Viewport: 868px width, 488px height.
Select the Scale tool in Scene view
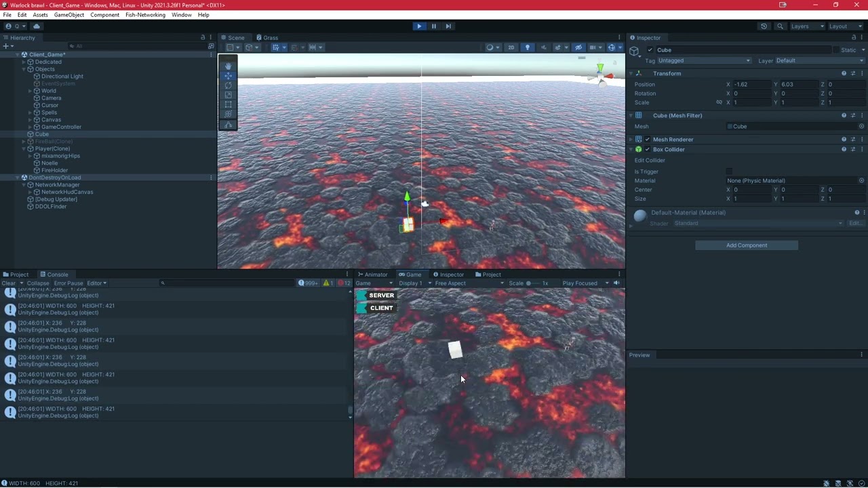tap(228, 95)
